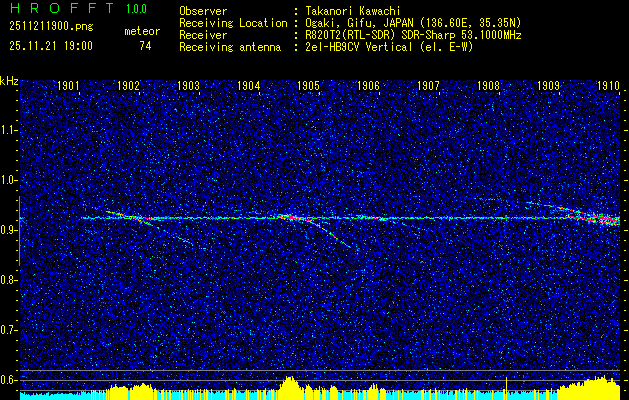
Task: Click the meteor echo trail near 1902
Action: (x=130, y=217)
